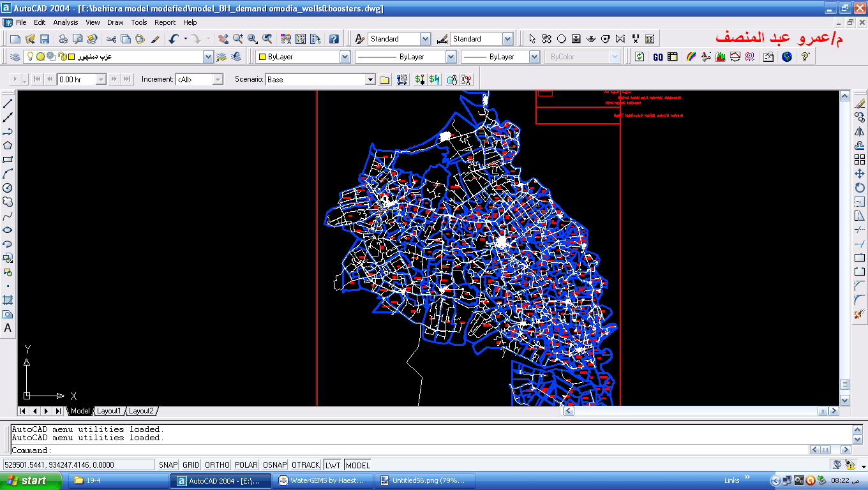868x490 pixels.
Task: Click the Undo arrow icon
Action: [x=174, y=39]
